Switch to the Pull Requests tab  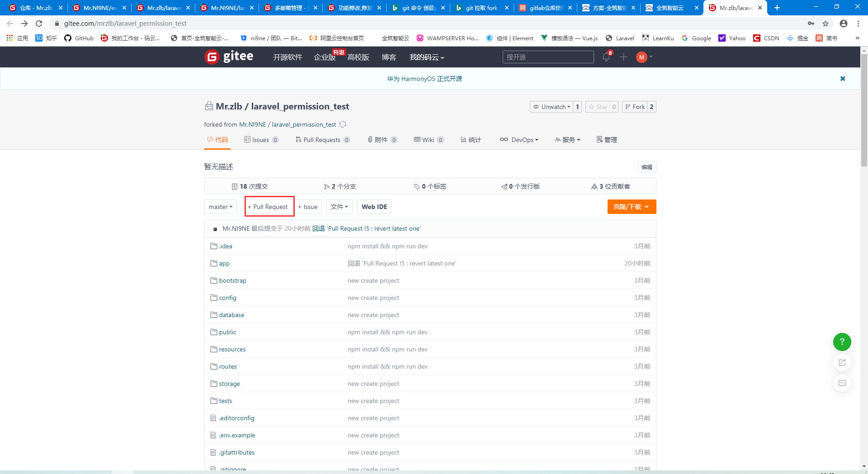coord(322,140)
